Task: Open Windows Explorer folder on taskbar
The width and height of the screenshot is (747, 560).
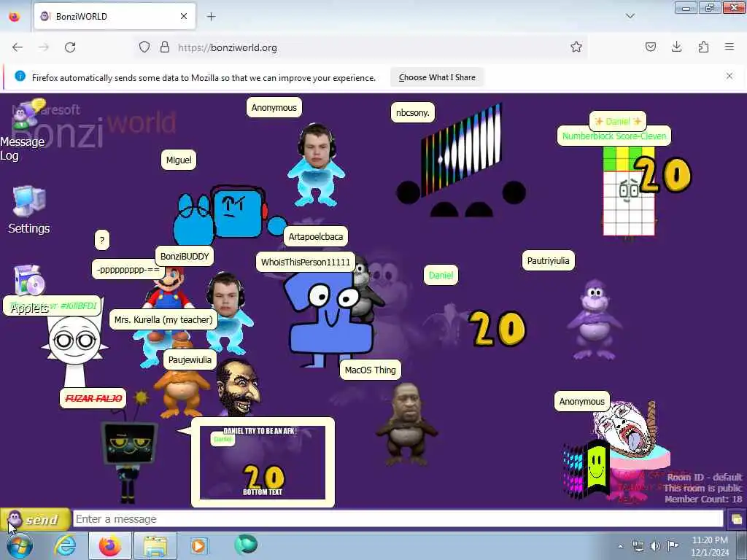Action: click(155, 545)
